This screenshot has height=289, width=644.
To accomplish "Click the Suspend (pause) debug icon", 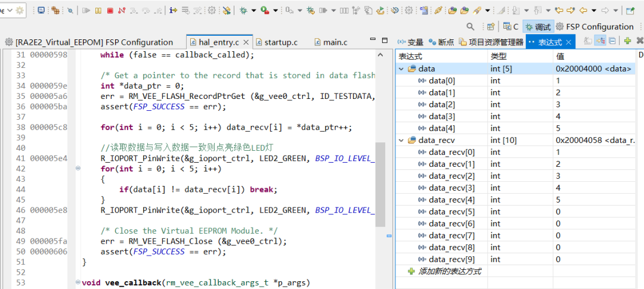I will tap(98, 10).
